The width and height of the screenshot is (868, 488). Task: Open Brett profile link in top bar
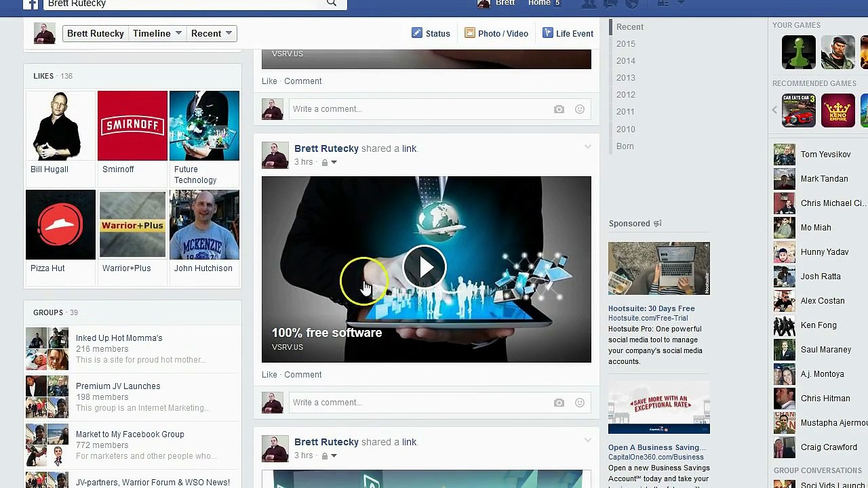[497, 3]
